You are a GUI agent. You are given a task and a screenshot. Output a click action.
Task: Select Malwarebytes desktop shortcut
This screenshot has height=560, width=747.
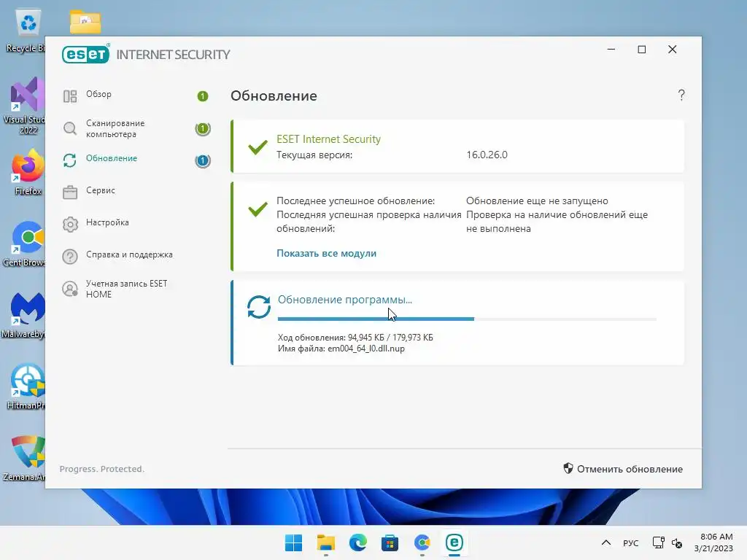point(25,316)
